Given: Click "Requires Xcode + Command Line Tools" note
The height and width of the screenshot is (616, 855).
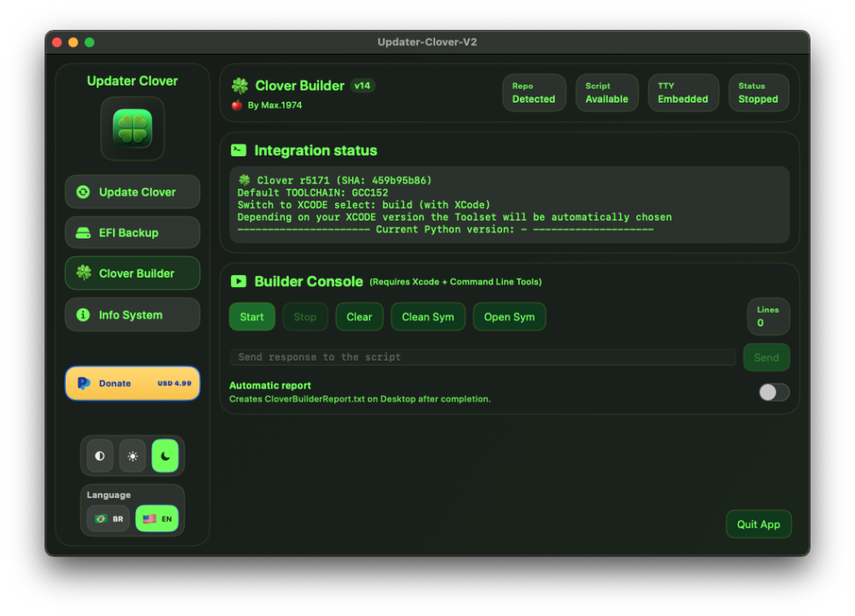Looking at the screenshot, I should pos(456,282).
